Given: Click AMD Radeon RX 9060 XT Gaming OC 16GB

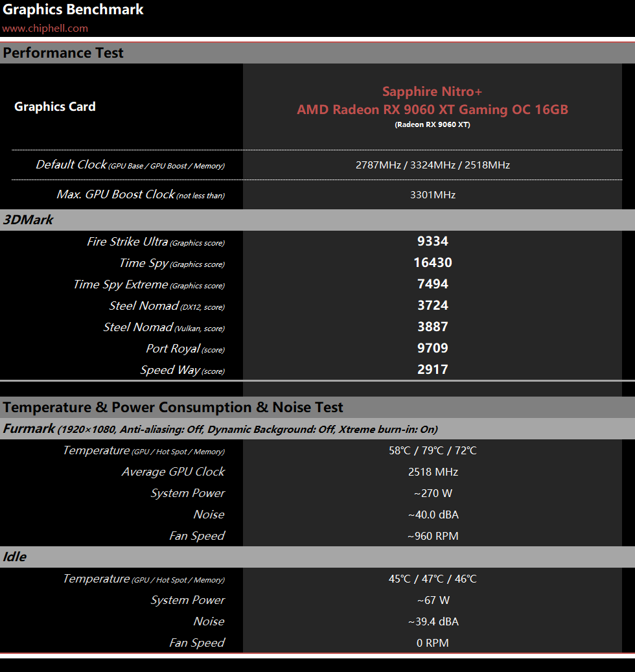Looking at the screenshot, I should [x=432, y=110].
